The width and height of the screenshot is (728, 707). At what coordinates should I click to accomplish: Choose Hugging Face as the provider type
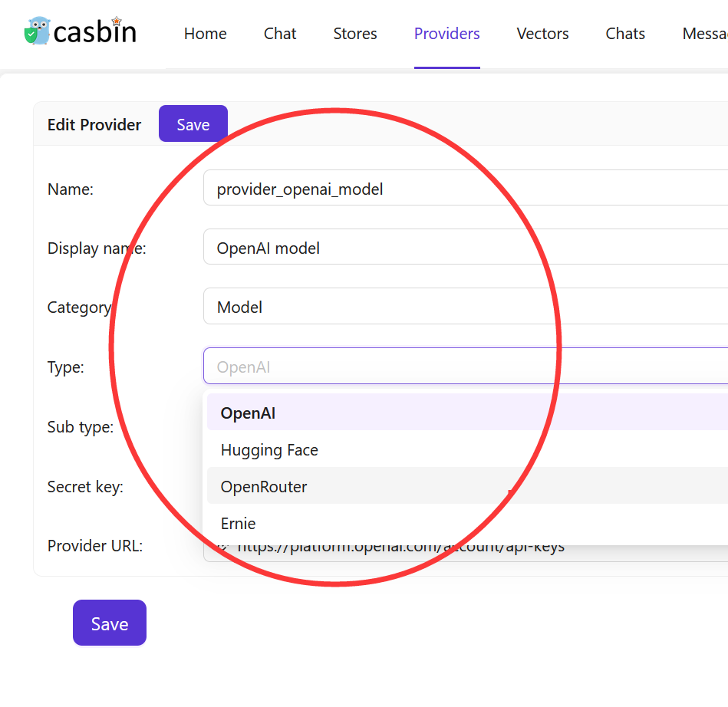coord(268,450)
